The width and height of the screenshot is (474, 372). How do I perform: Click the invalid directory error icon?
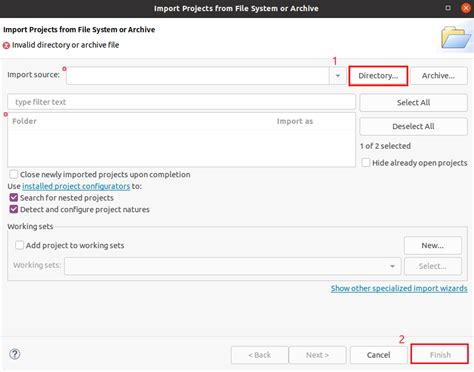tap(6, 45)
